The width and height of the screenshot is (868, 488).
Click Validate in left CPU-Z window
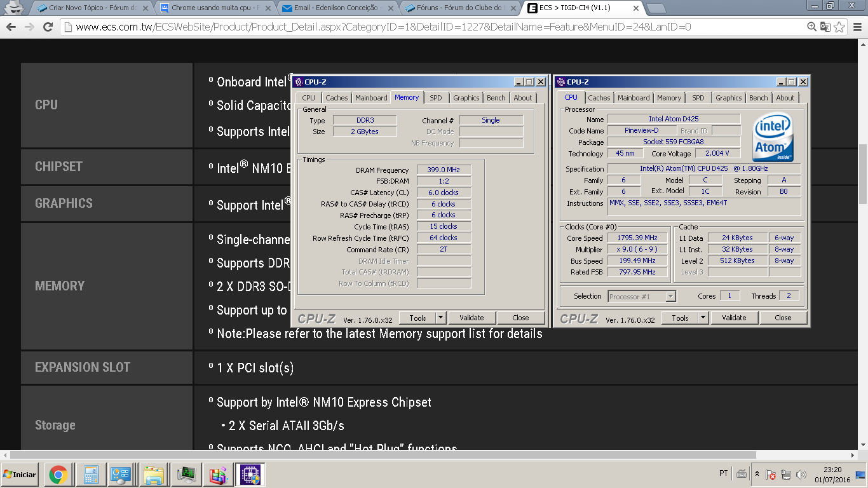click(x=471, y=318)
